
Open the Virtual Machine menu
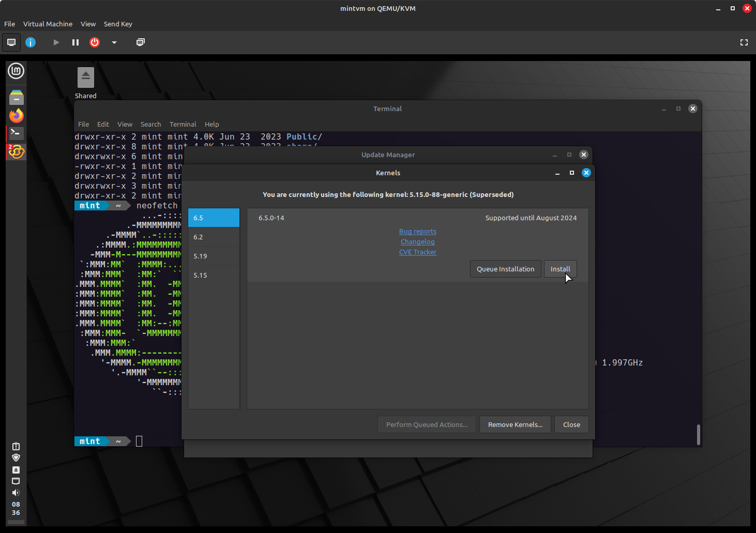pyautogui.click(x=48, y=24)
